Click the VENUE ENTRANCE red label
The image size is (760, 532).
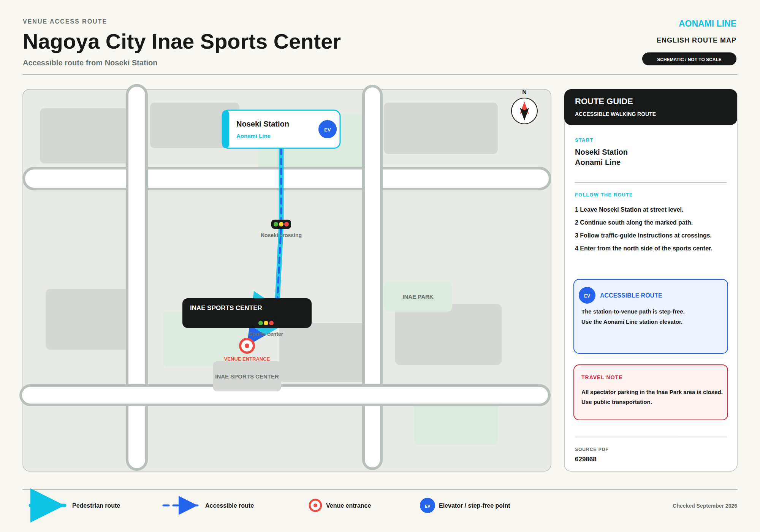pos(247,359)
